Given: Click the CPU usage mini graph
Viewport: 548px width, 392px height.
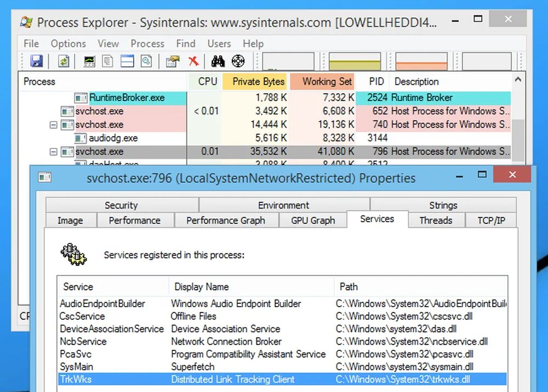Looking at the screenshot, I should [288, 61].
